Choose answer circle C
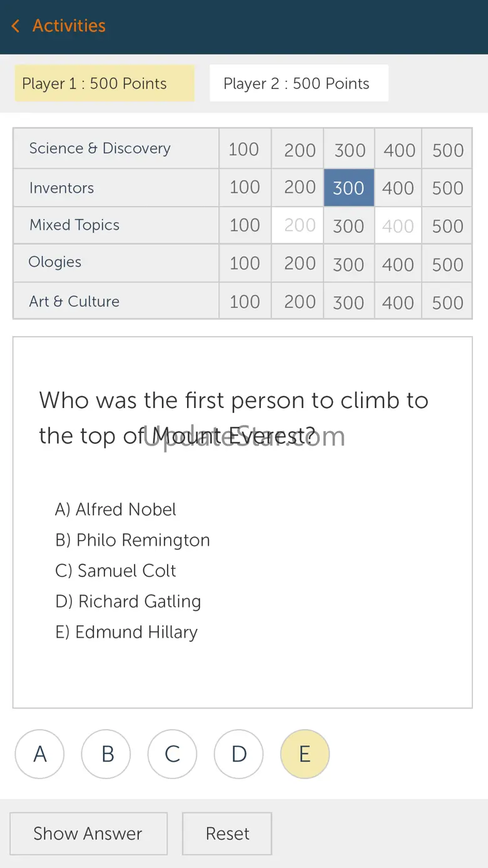 tap(173, 754)
